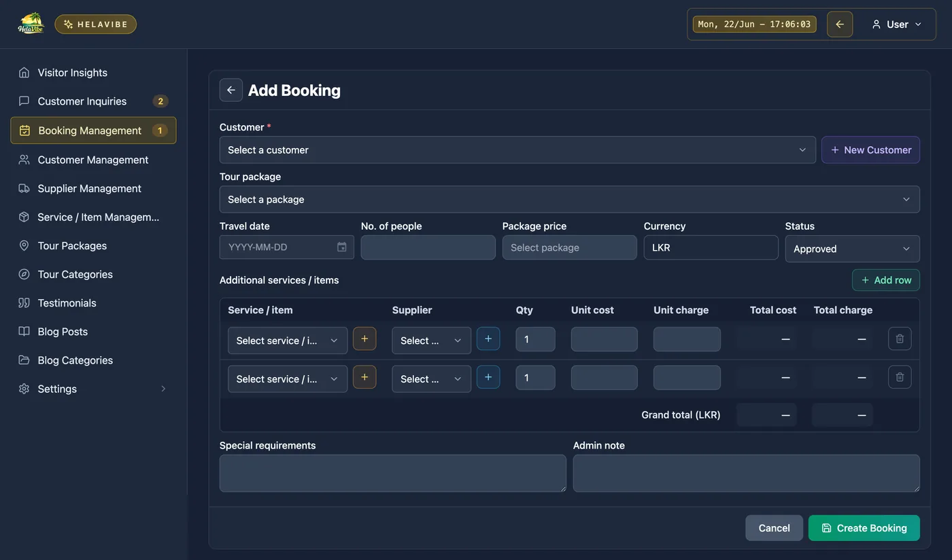
Task: Click the No. of people field
Action: tap(428, 247)
